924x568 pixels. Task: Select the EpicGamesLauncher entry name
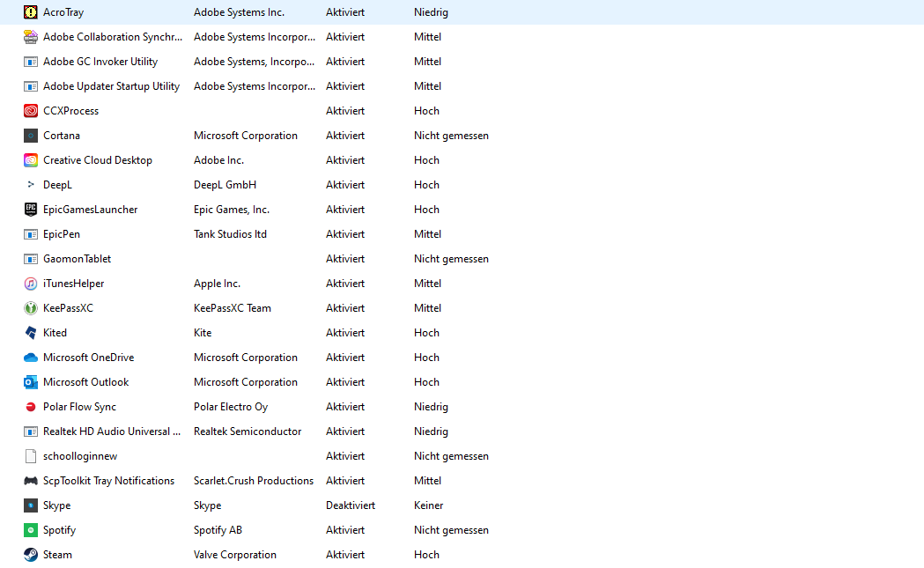[x=90, y=210]
